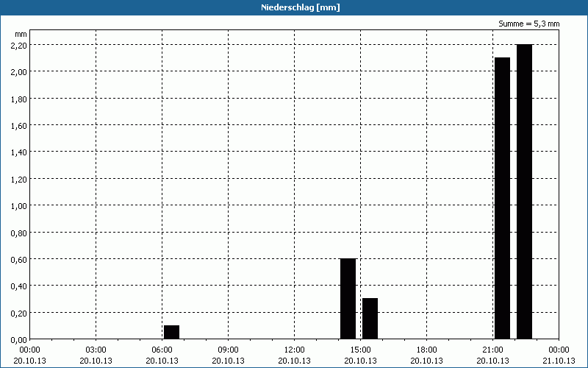Select the 0,30 mm bar after 15:00
588x368 pixels.
click(x=370, y=319)
